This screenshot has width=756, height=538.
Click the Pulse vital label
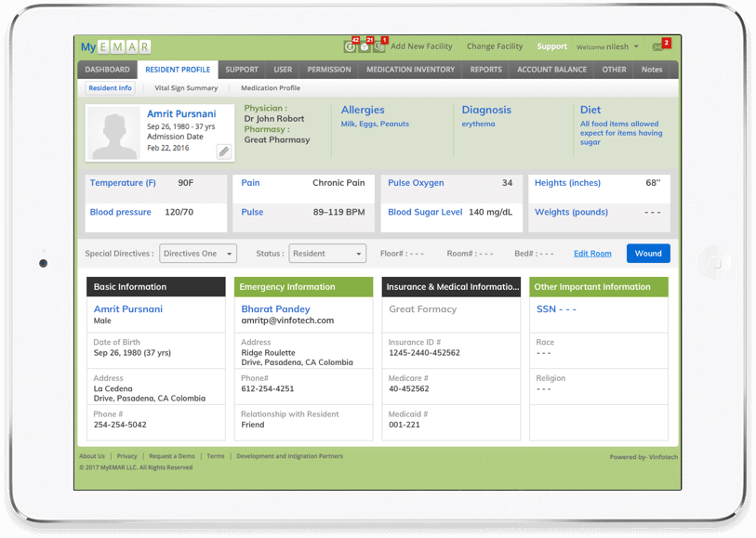252,212
